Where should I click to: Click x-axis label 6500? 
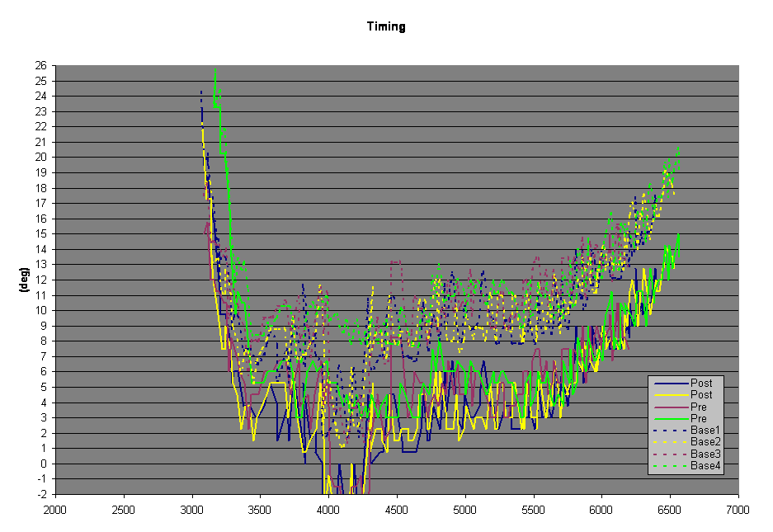click(670, 511)
